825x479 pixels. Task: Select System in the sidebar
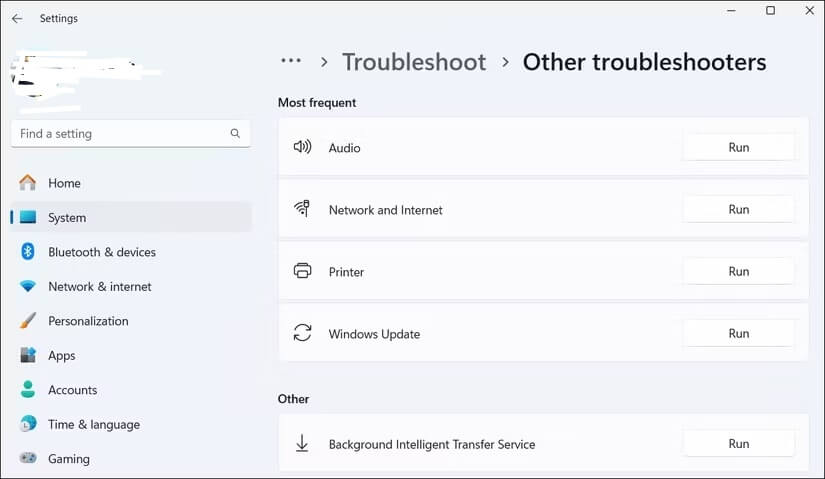[x=130, y=217]
